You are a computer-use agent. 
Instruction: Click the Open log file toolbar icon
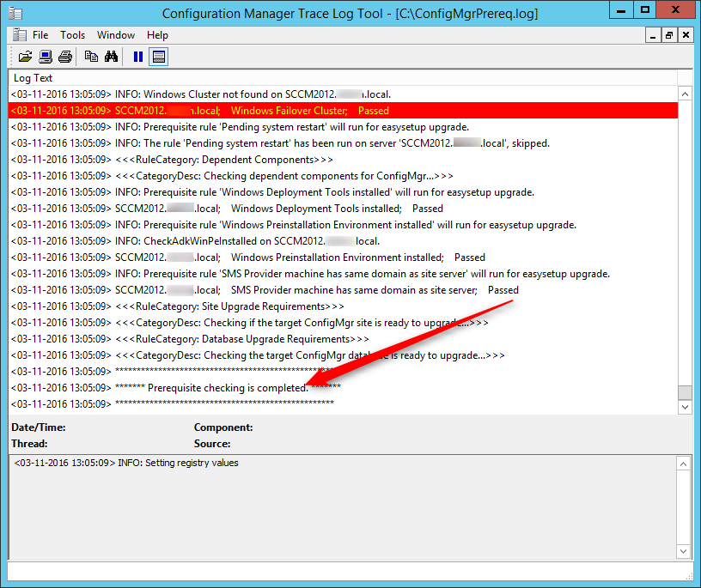click(25, 57)
